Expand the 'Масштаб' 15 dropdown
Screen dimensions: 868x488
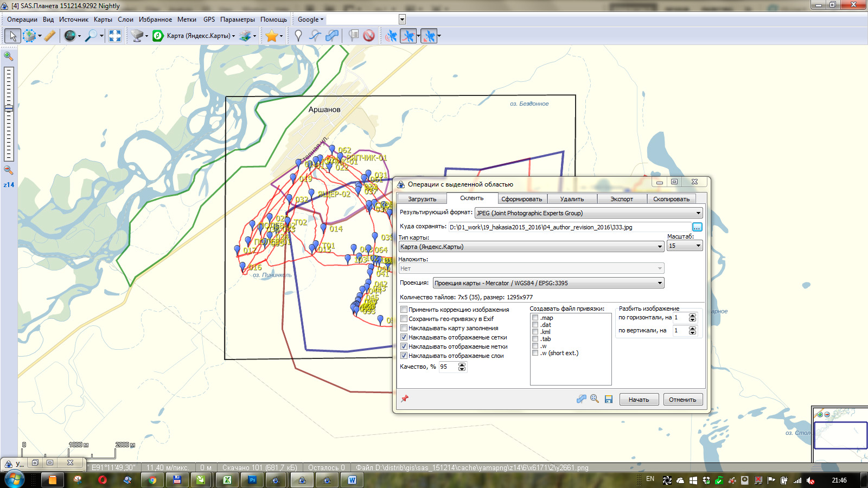point(685,246)
